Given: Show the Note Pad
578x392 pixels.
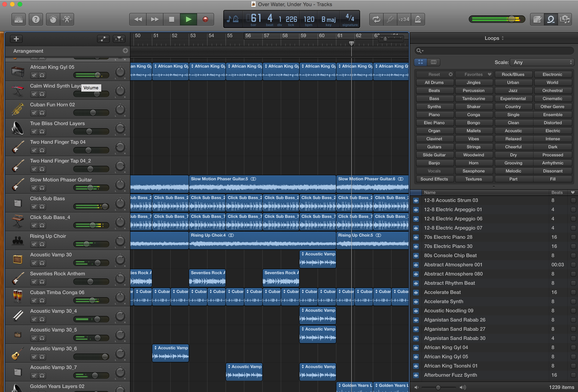Looking at the screenshot, I should pyautogui.click(x=537, y=19).
